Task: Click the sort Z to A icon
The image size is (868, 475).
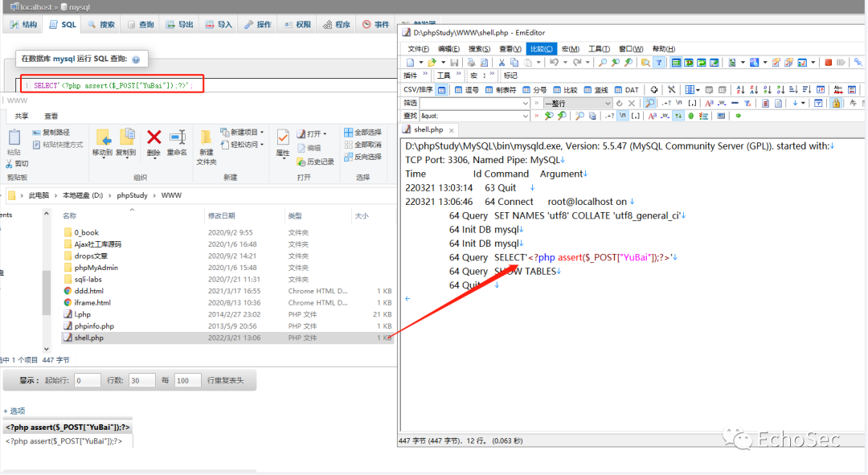Action: tap(754, 90)
